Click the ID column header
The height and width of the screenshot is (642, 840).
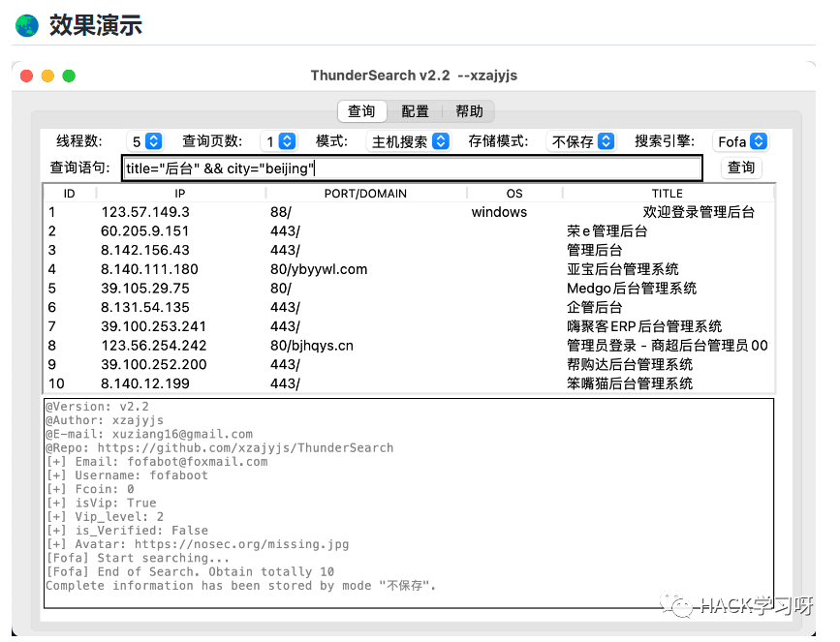pos(69,194)
